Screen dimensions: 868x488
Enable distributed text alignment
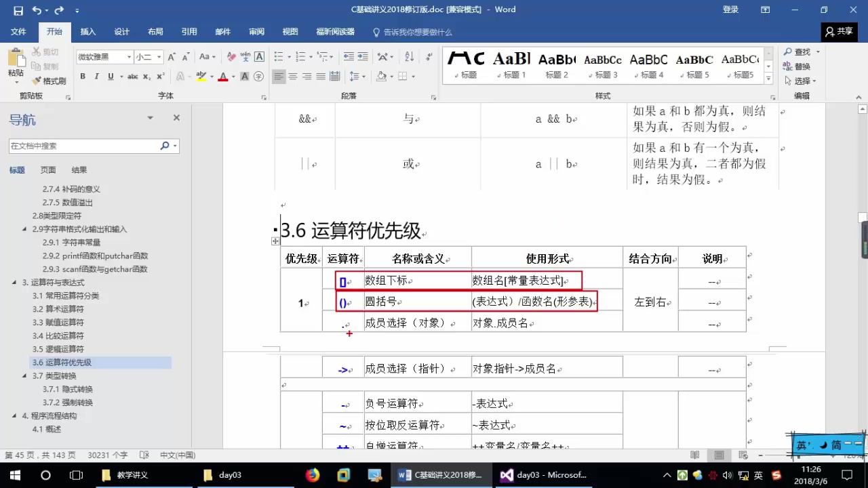[334, 76]
